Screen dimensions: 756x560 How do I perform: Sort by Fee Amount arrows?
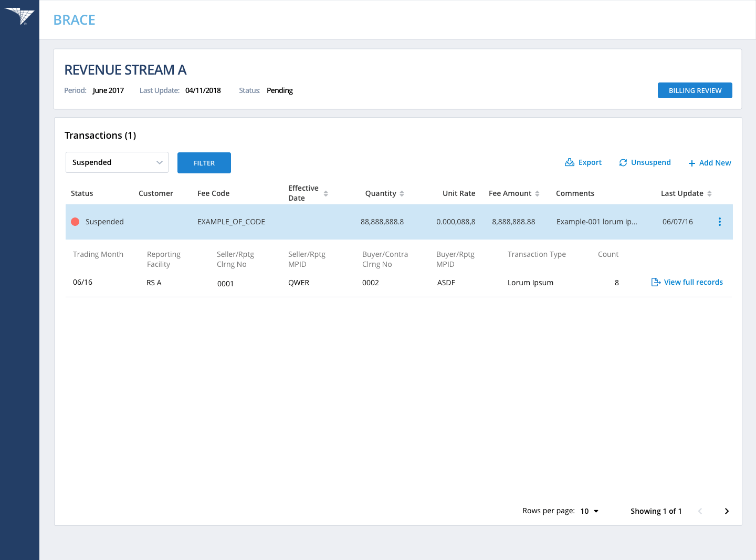pos(537,193)
